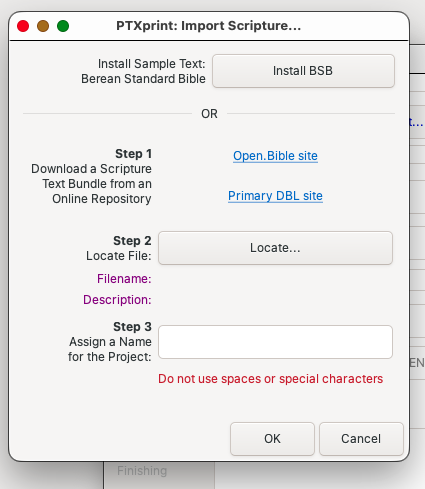Close the dialog with the red button
Screen dimensions: 425x489
pyautogui.click(x=23, y=26)
